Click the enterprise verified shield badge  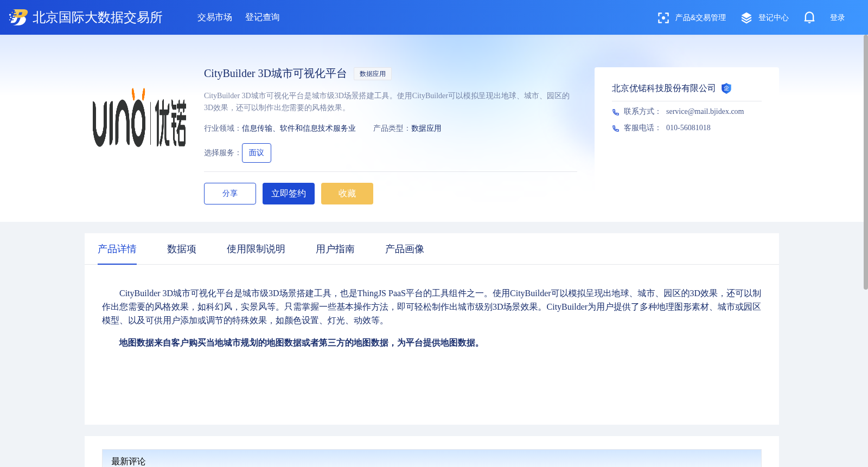(x=726, y=88)
